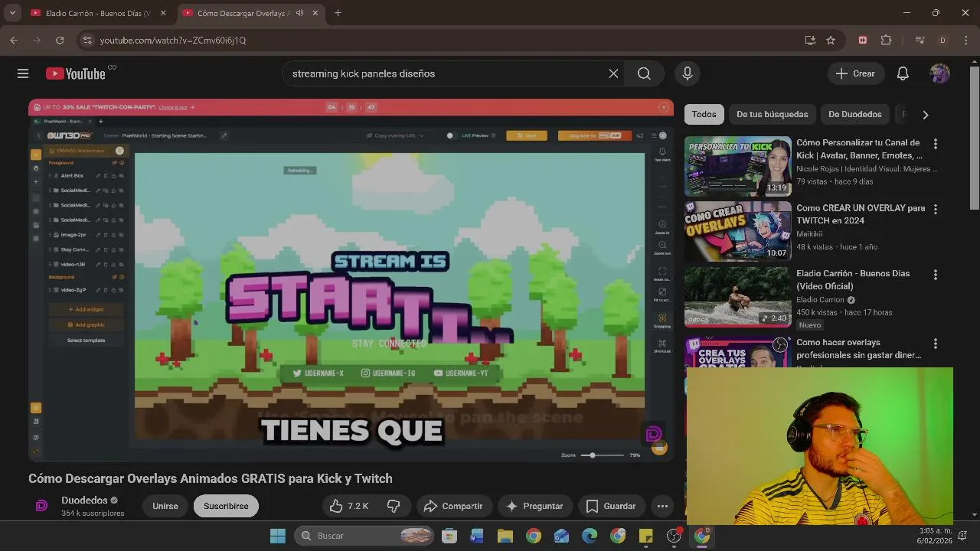This screenshot has width=980, height=551.
Task: Open the COMO CREAR OVERLAYS thumbnail
Action: coord(737,232)
